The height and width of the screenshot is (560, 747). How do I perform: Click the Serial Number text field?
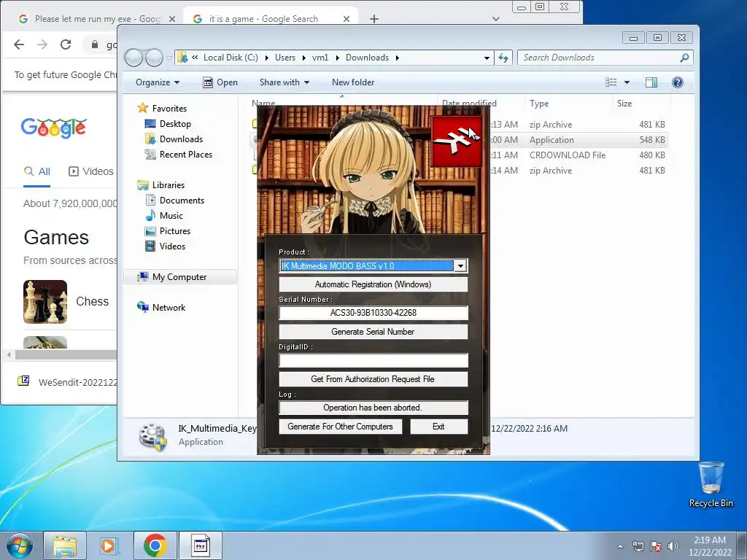(373, 313)
